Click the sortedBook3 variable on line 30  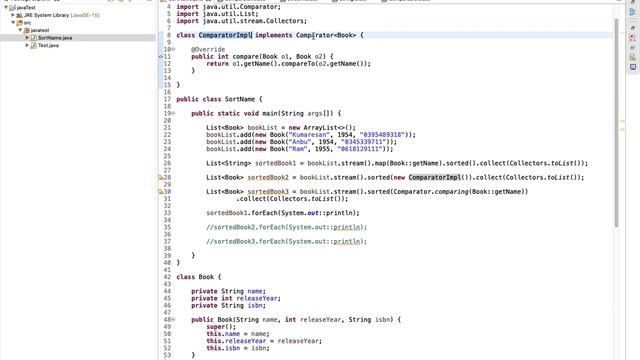coord(268,191)
